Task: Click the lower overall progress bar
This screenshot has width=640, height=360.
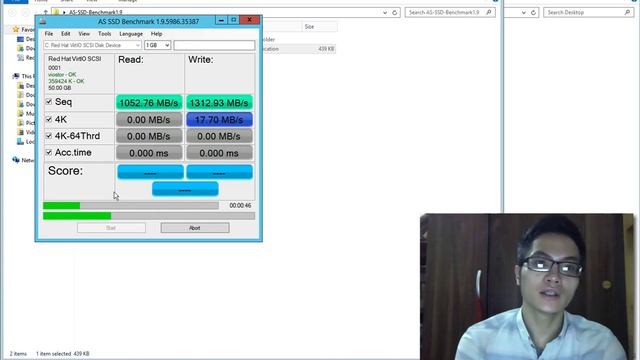Action: pyautogui.click(x=149, y=216)
